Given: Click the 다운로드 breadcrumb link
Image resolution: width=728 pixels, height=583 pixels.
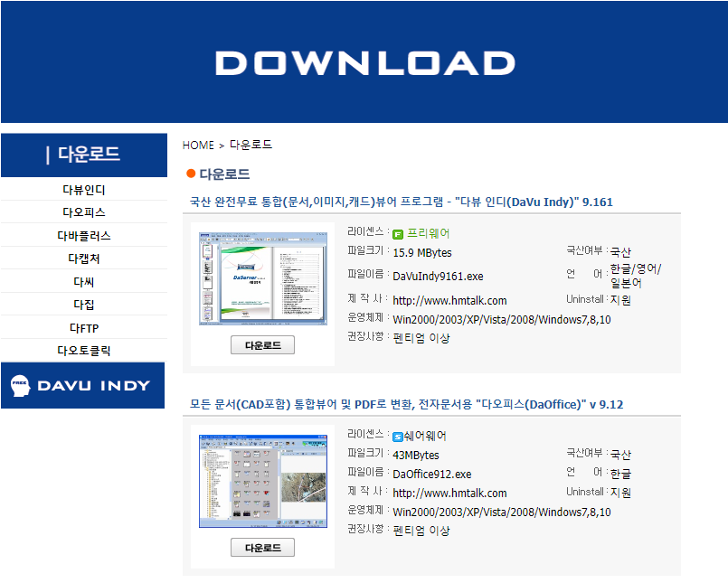Looking at the screenshot, I should [251, 145].
